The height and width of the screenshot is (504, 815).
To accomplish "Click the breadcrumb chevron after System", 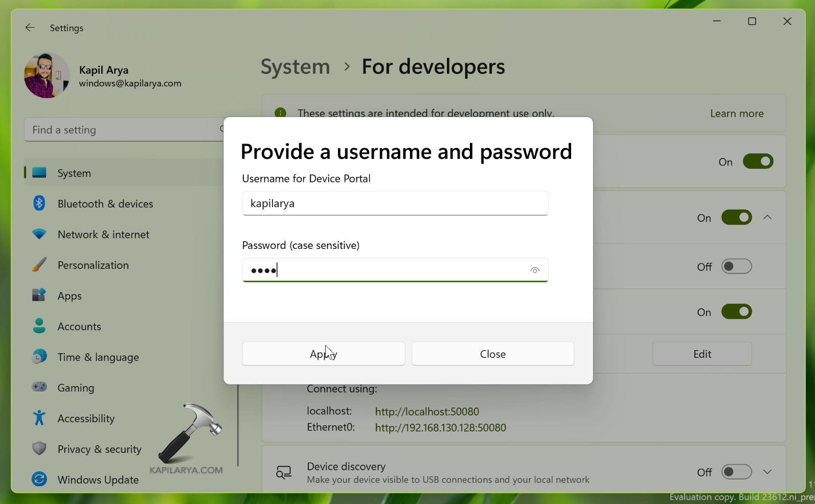I will [347, 66].
